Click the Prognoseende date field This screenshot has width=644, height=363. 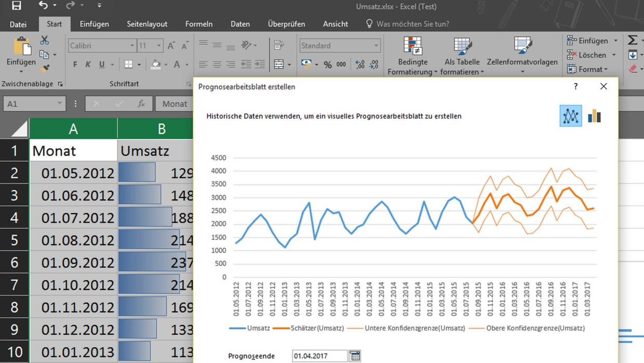pos(320,356)
